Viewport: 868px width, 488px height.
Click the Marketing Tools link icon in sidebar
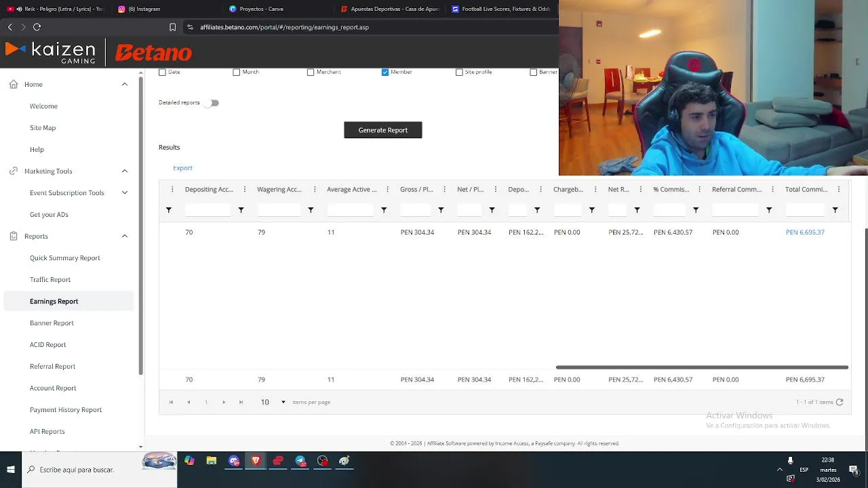pyautogui.click(x=14, y=171)
